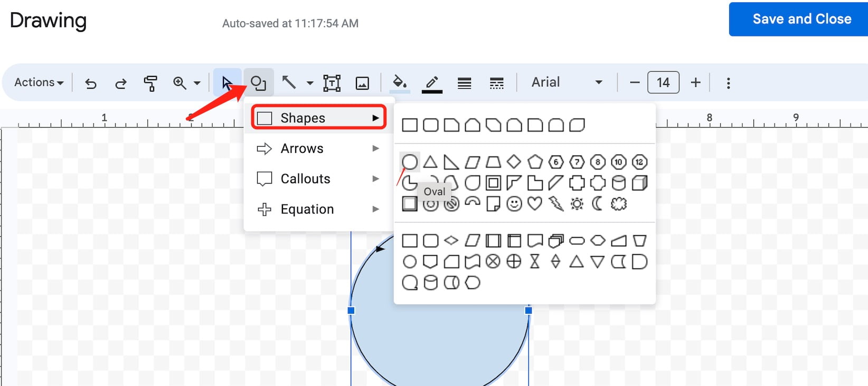Pick the Sun shape
Viewport: 868px width, 386px height.
[577, 204]
